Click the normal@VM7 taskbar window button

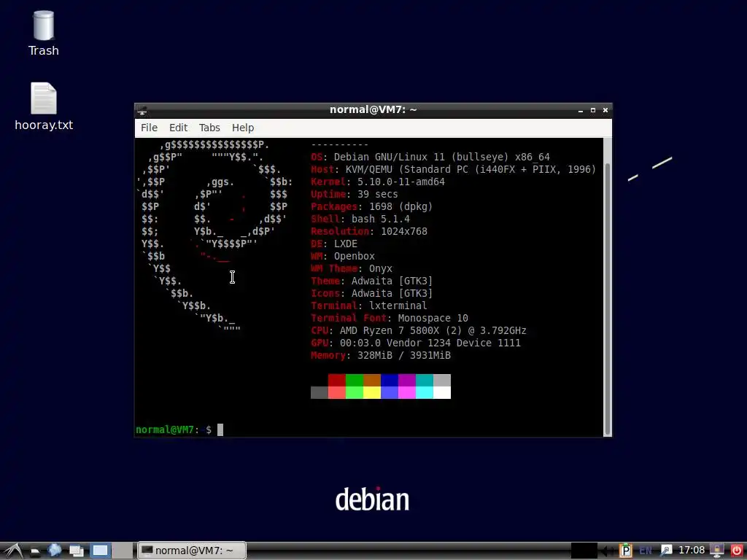pos(192,551)
